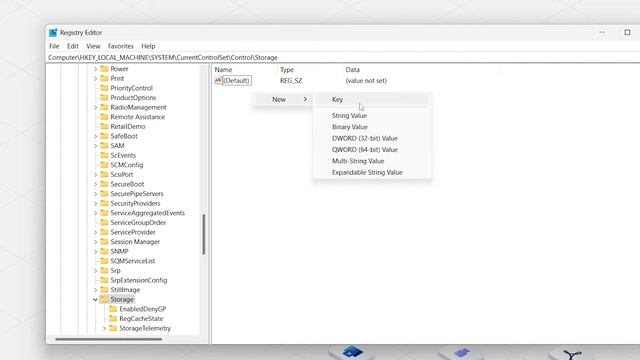Collapse the Storage key
640x360 pixels.
[x=96, y=300]
